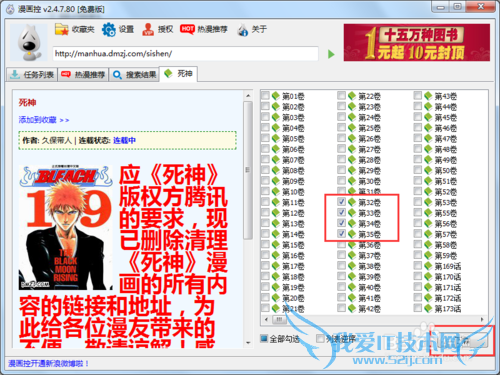This screenshot has height=375, width=500.
Task: Click the green book icon for 第05卷
Action: coord(276,138)
